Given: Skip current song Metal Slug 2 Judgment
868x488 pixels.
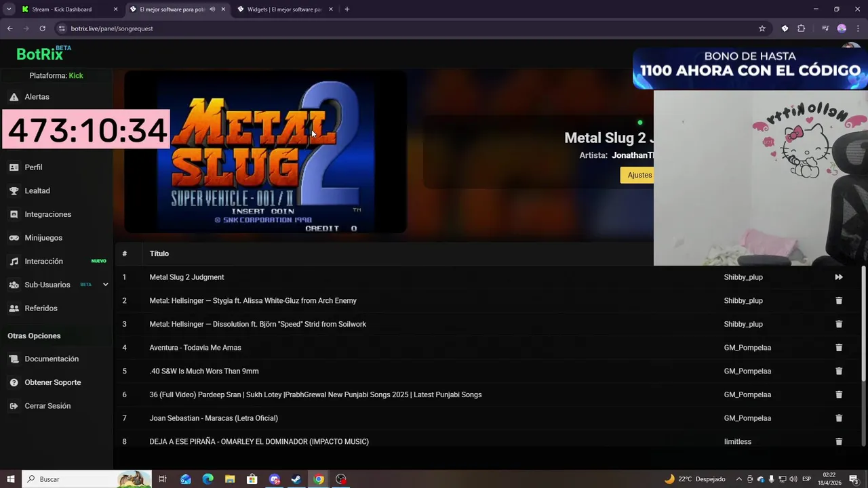Looking at the screenshot, I should point(839,277).
